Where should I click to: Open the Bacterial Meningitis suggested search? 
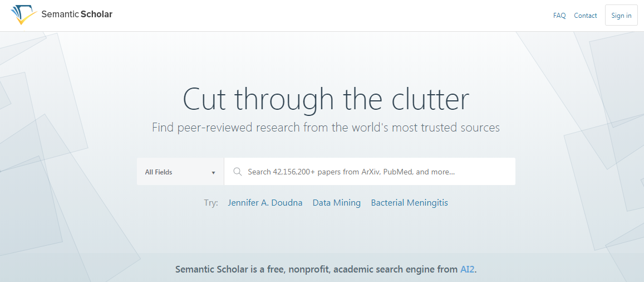[x=409, y=203]
